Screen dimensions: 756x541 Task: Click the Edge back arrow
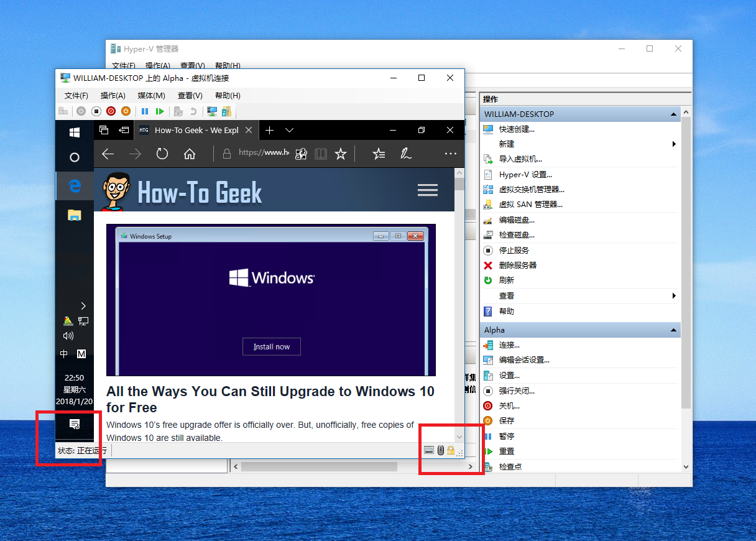pos(108,154)
